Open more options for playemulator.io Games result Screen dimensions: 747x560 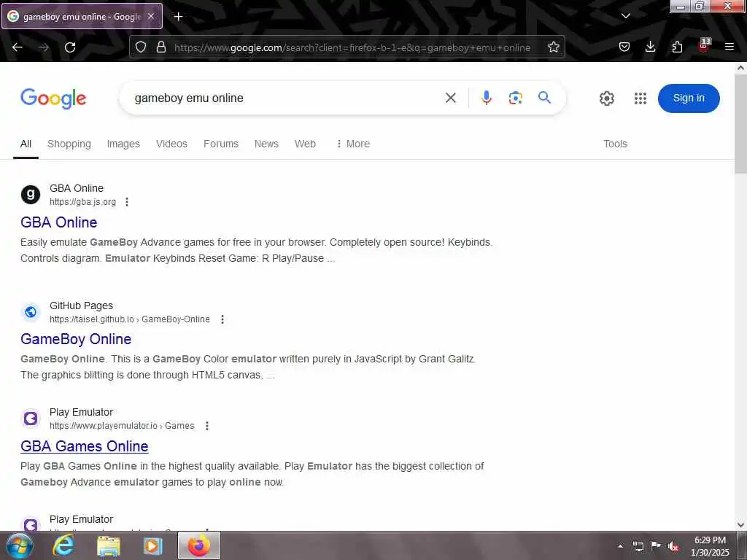[x=206, y=426]
